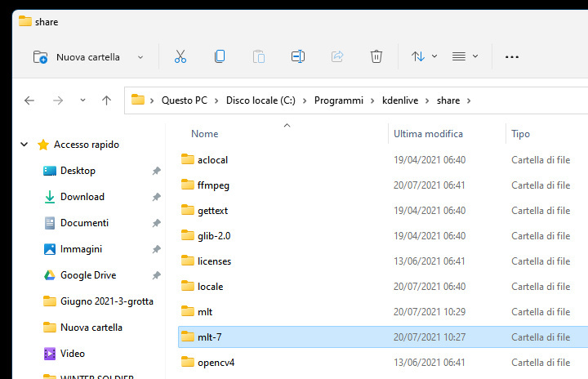This screenshot has height=379, width=588.
Task: Select the mlt folder
Action: coord(205,312)
